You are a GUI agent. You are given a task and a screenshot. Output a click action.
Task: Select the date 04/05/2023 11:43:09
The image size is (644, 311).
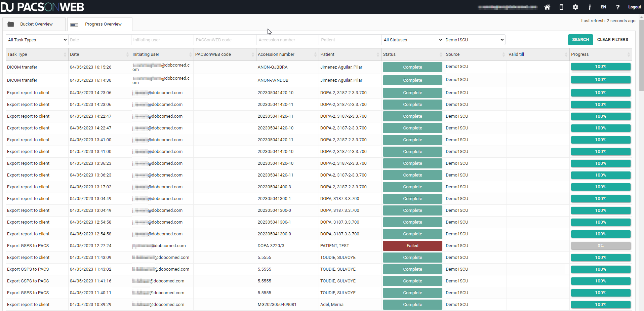91,258
